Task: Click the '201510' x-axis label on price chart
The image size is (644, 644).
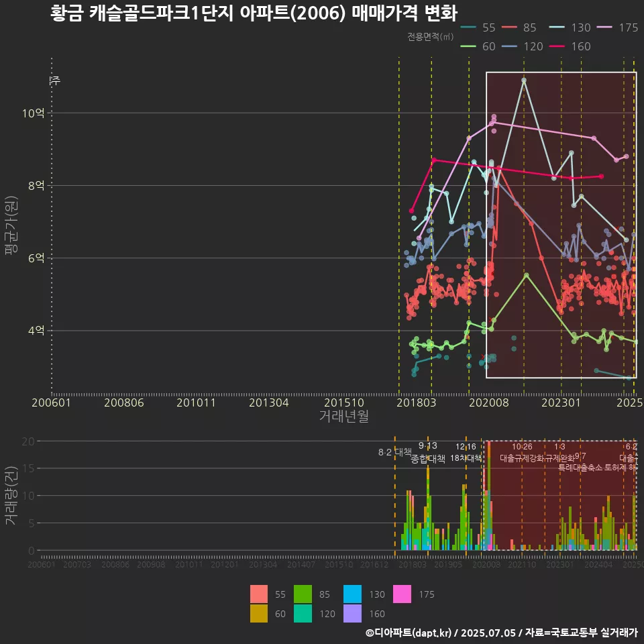Action: [x=344, y=402]
